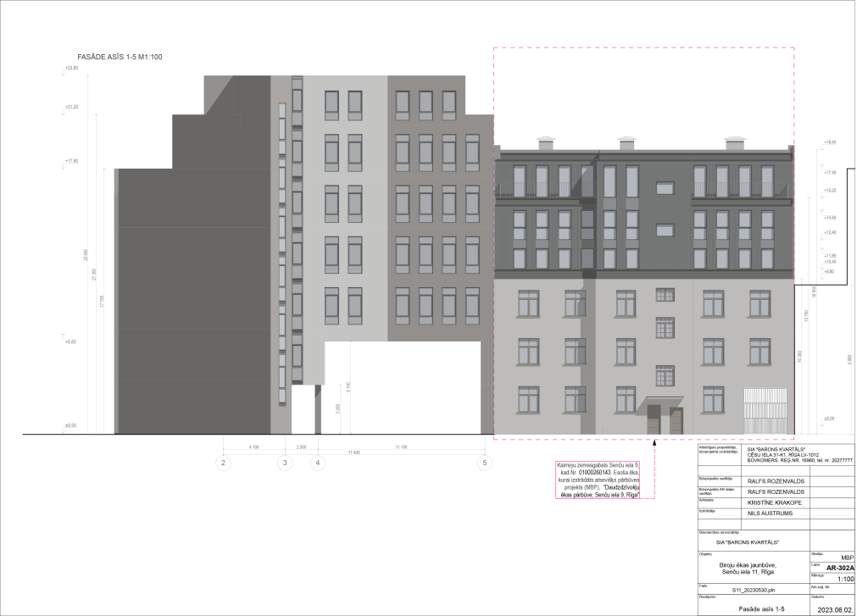The image size is (868, 616).
Task: Click axis marker bubble 3
Action: [x=284, y=463]
